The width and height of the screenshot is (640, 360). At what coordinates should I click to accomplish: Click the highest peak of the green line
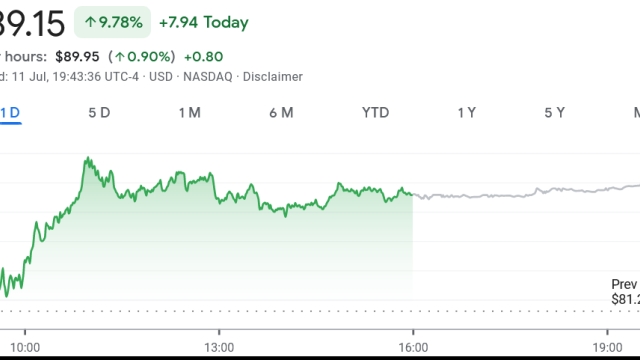pyautogui.click(x=88, y=158)
